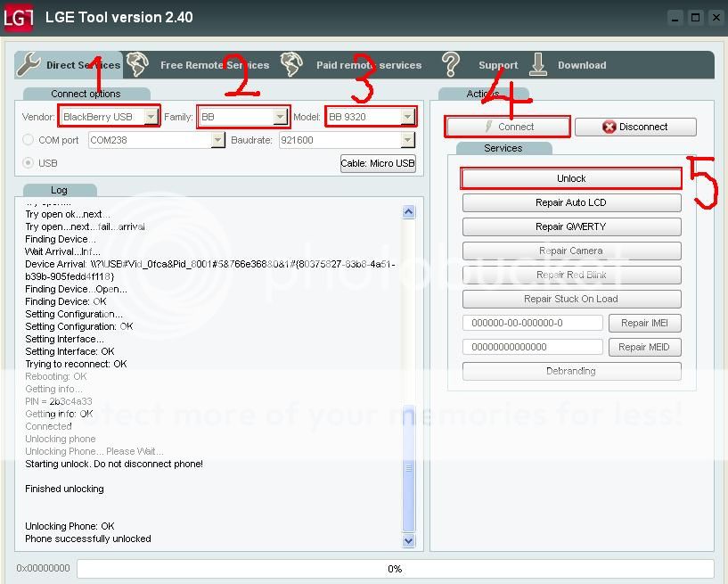Click the wrench icon for Direct Services

pyautogui.click(x=29, y=65)
